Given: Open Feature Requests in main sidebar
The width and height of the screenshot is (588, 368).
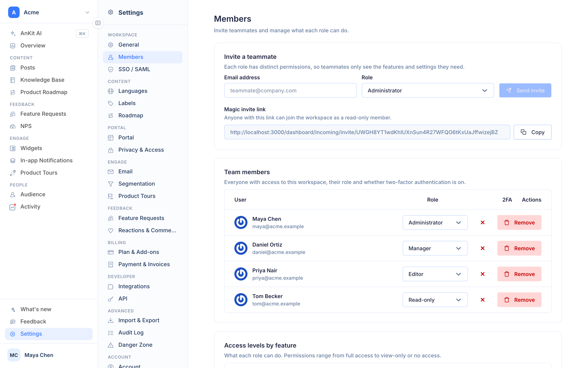Looking at the screenshot, I should coord(49,114).
